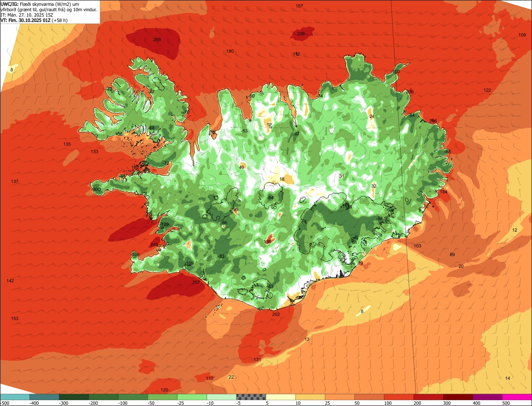Click the map value 142 in the west sea
Screen dimensions: 532x406
click(x=10, y=281)
